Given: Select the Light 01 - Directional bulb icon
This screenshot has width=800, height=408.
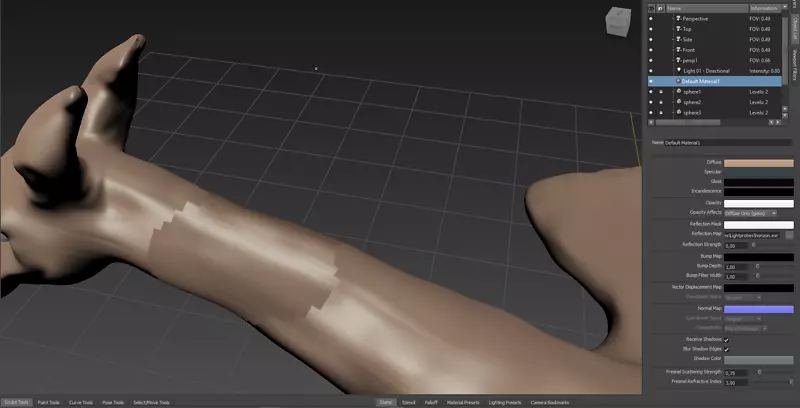Looking at the screenshot, I should point(679,71).
